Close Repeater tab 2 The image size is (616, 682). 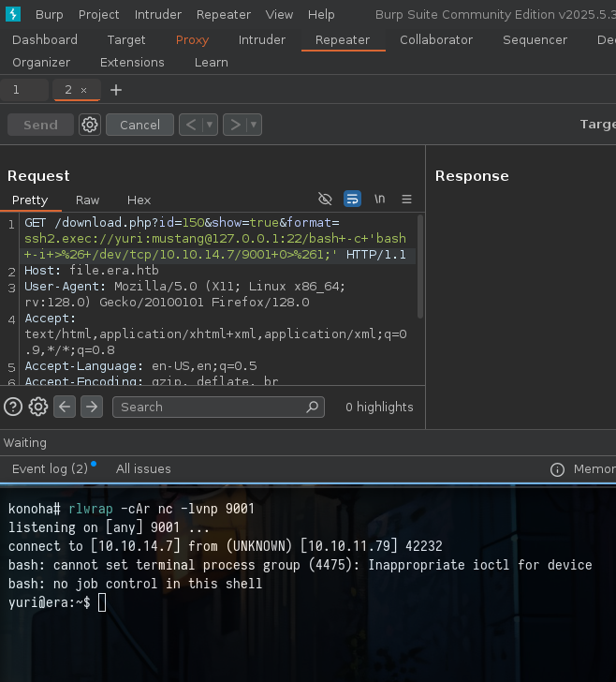pos(84,90)
